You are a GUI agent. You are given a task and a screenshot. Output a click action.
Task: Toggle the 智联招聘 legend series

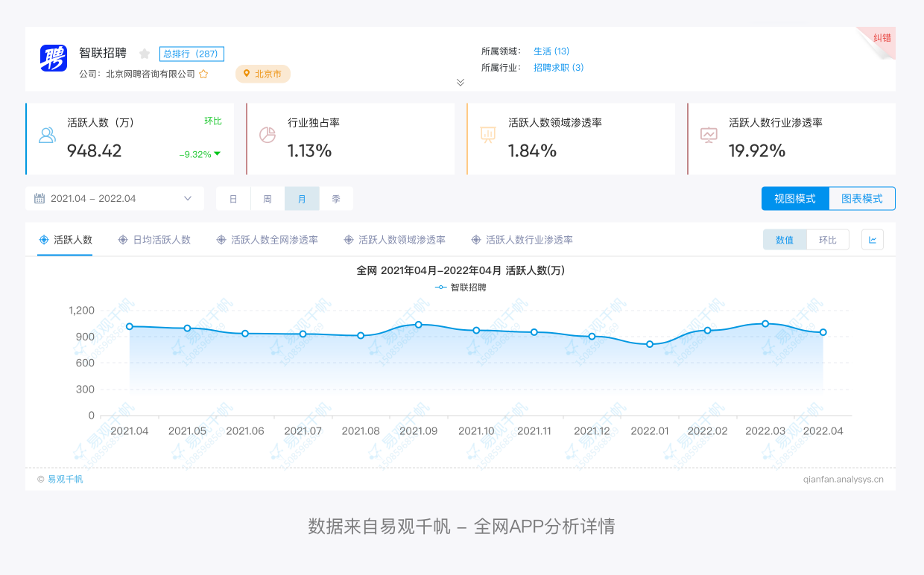[461, 287]
